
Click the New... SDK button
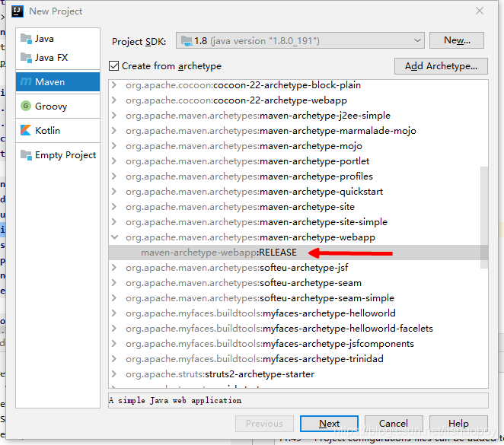pos(457,40)
